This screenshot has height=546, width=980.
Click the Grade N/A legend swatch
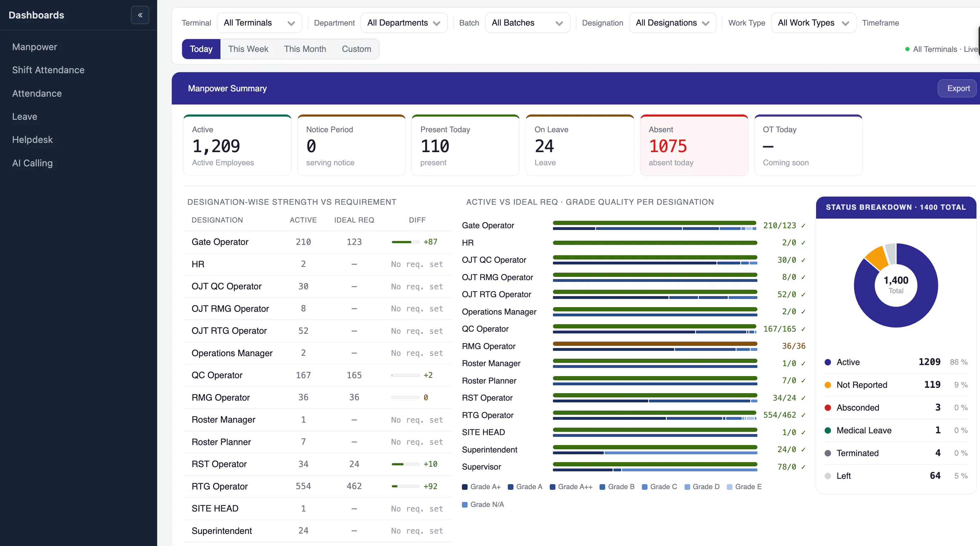[x=464, y=504]
